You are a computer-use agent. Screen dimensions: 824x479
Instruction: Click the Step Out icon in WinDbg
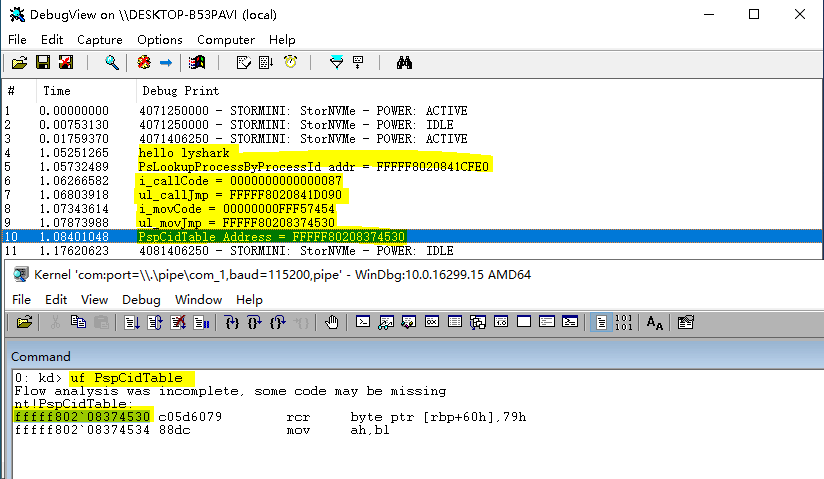277,322
